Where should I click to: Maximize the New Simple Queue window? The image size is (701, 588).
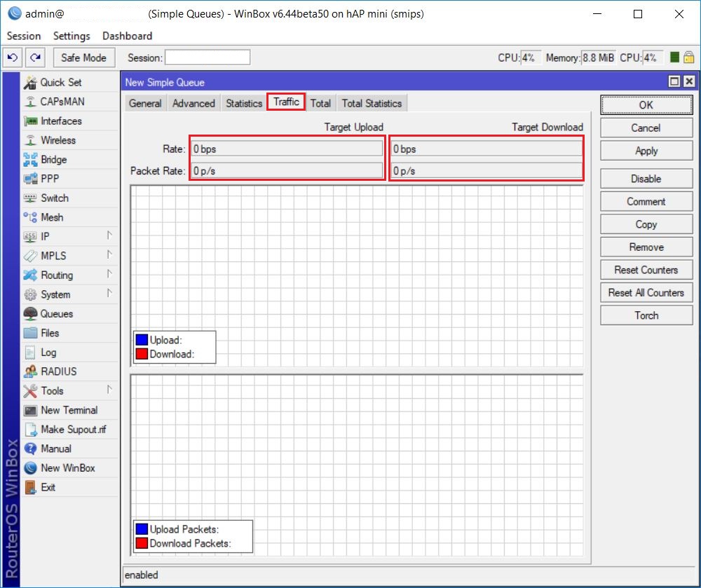coord(674,81)
